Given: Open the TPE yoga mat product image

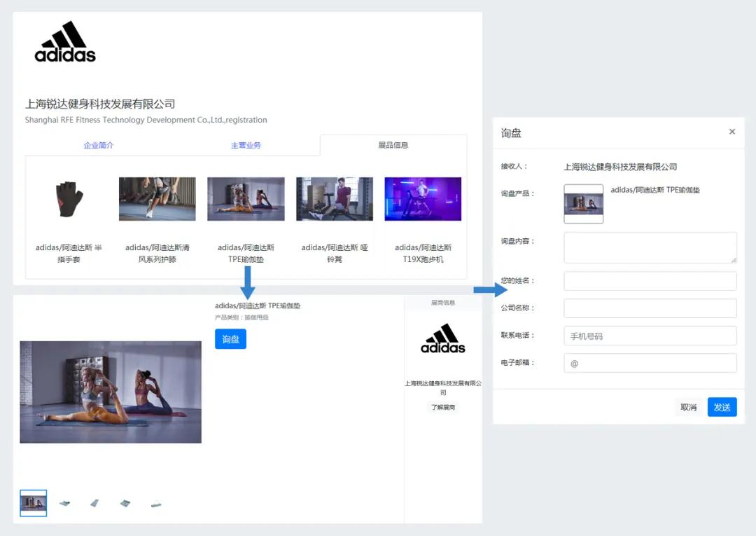Looking at the screenshot, I should tap(246, 199).
